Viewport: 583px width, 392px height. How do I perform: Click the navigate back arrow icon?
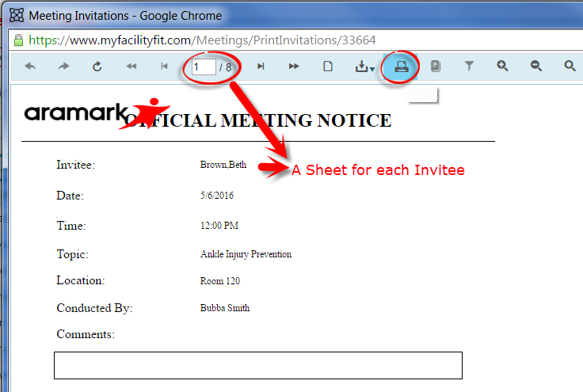coord(30,67)
